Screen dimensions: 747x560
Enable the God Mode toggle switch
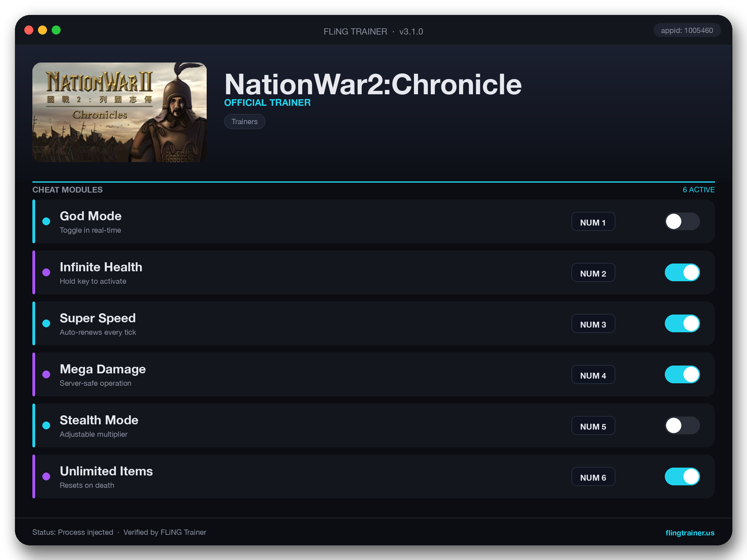pyautogui.click(x=682, y=222)
